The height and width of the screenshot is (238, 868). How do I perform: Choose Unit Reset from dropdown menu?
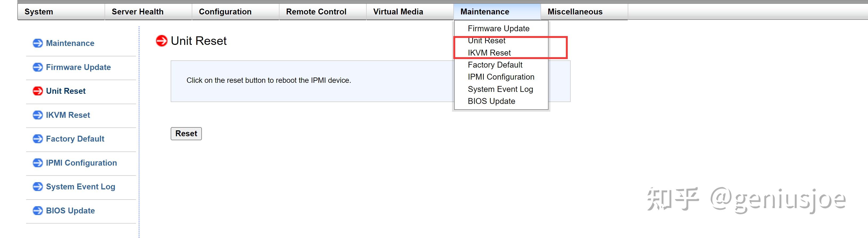486,41
